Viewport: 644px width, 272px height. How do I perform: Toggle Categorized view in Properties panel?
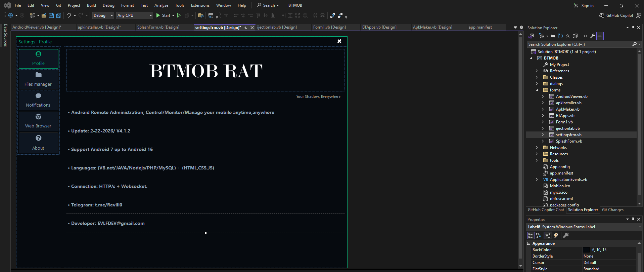pyautogui.click(x=531, y=235)
